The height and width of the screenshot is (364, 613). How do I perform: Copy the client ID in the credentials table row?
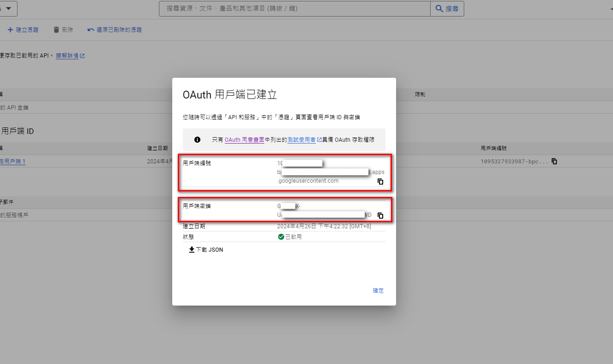[554, 161]
